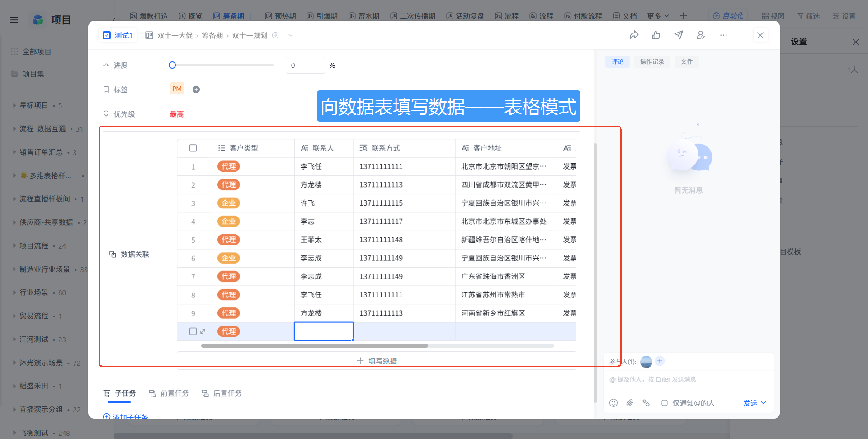Click the comment message input box

(x=688, y=379)
